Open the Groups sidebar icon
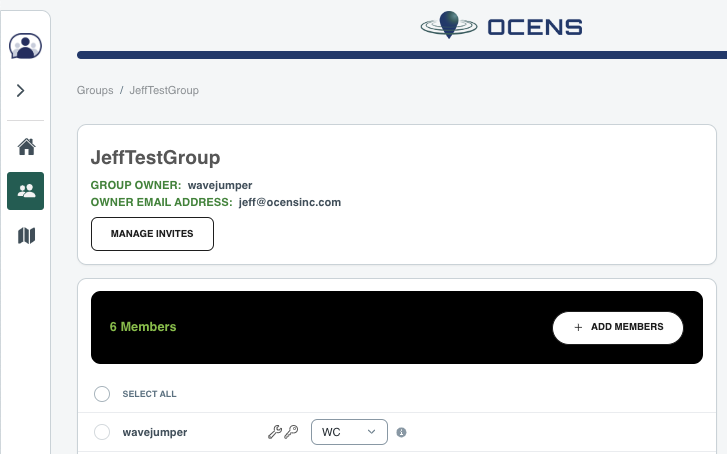 tap(26, 191)
